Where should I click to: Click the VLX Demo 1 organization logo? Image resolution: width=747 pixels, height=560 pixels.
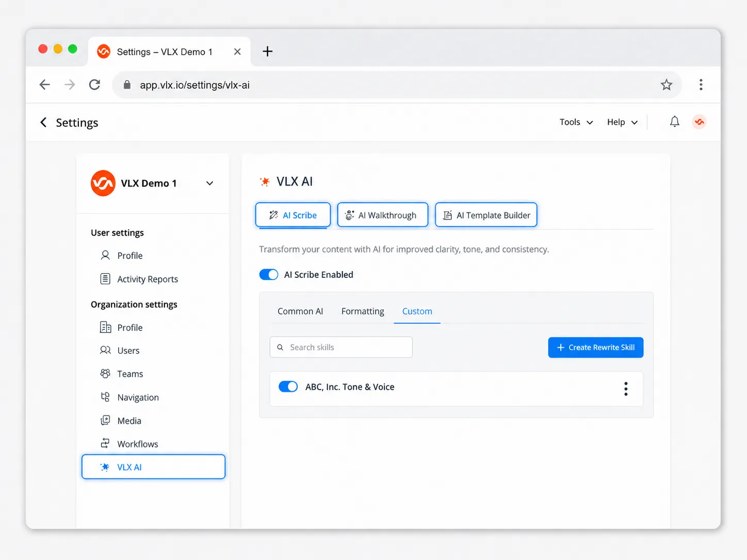coord(103,183)
